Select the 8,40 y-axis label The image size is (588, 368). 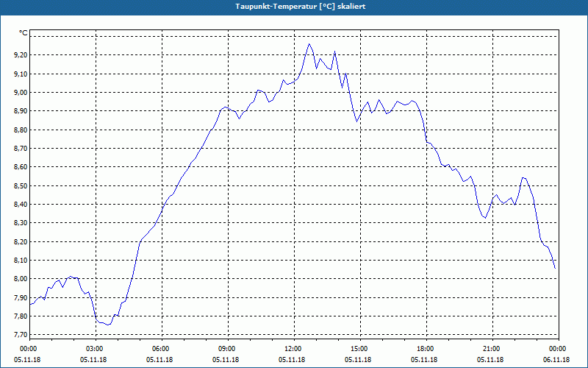pyautogui.click(x=21, y=205)
